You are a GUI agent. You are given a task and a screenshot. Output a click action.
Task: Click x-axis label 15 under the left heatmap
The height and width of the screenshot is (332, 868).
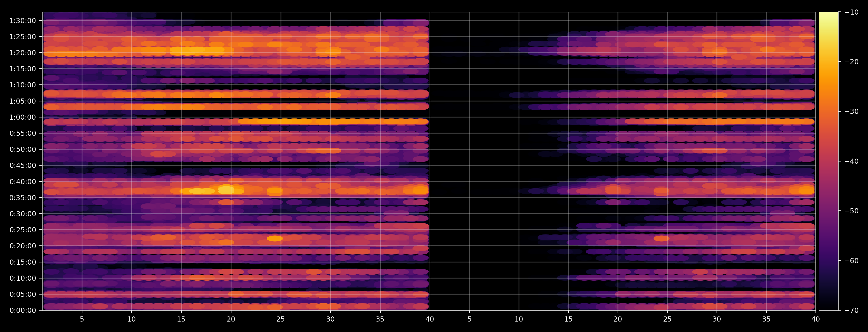coord(181,319)
